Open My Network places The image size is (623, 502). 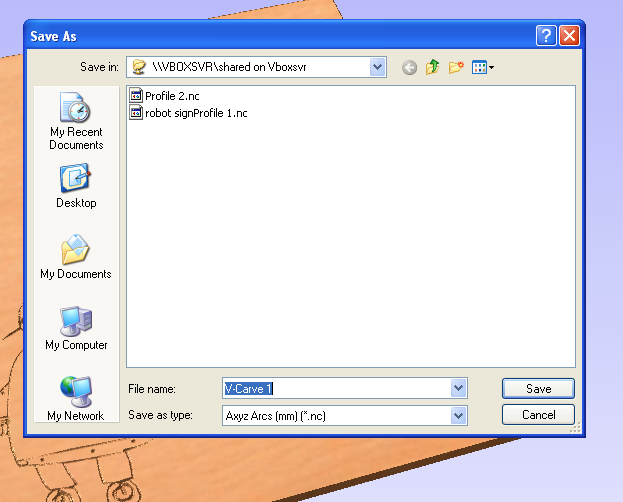[x=76, y=399]
